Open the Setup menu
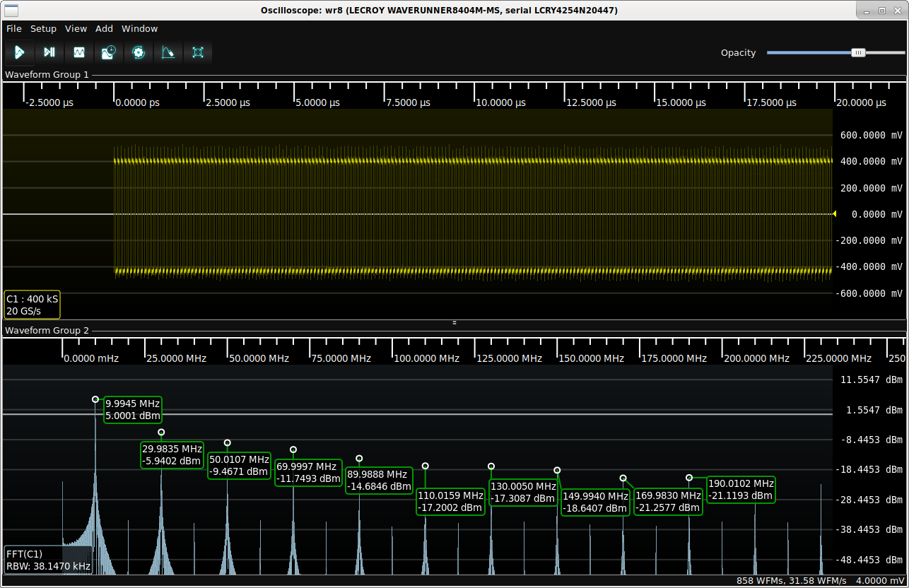The height and width of the screenshot is (588, 909). coord(43,29)
